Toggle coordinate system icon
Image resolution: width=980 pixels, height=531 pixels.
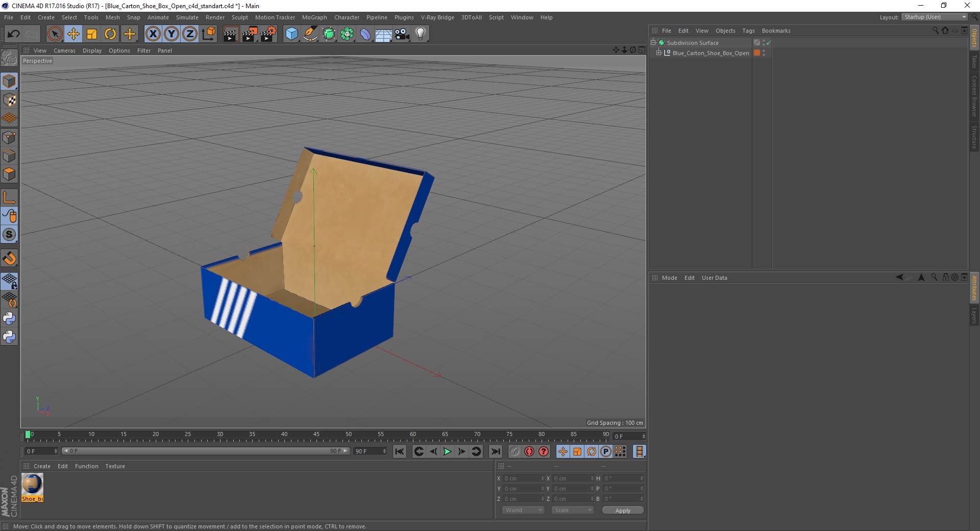point(208,34)
